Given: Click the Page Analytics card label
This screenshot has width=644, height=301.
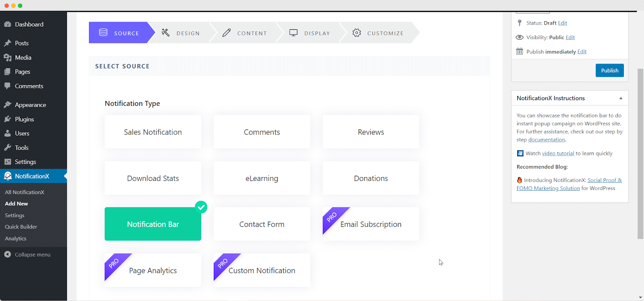Looking at the screenshot, I should tap(153, 270).
